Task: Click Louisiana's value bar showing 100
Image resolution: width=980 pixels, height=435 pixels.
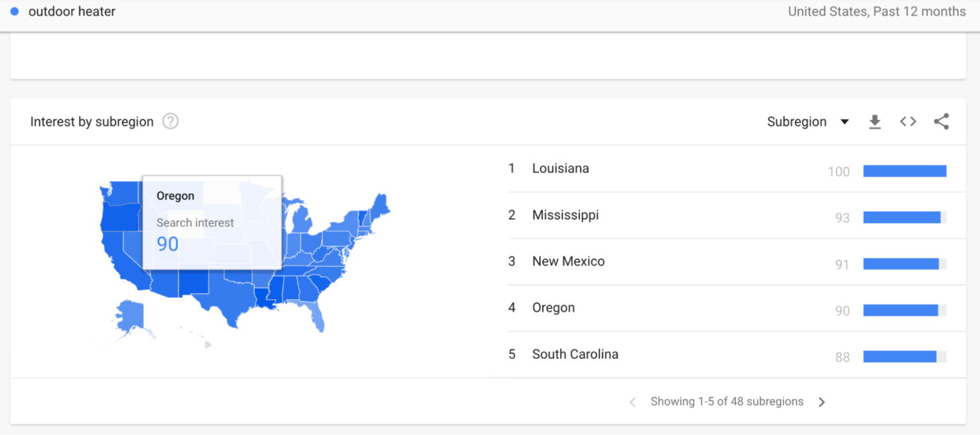Action: click(x=905, y=170)
